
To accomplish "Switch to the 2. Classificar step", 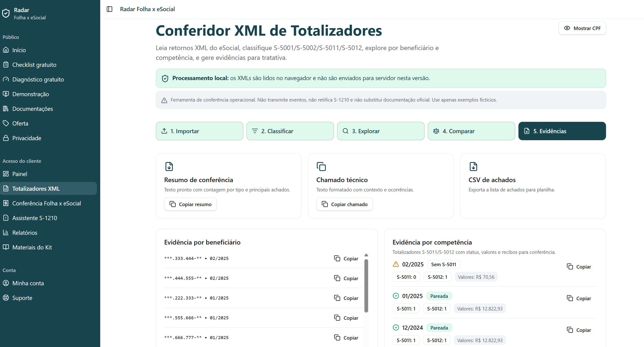I will point(290,131).
